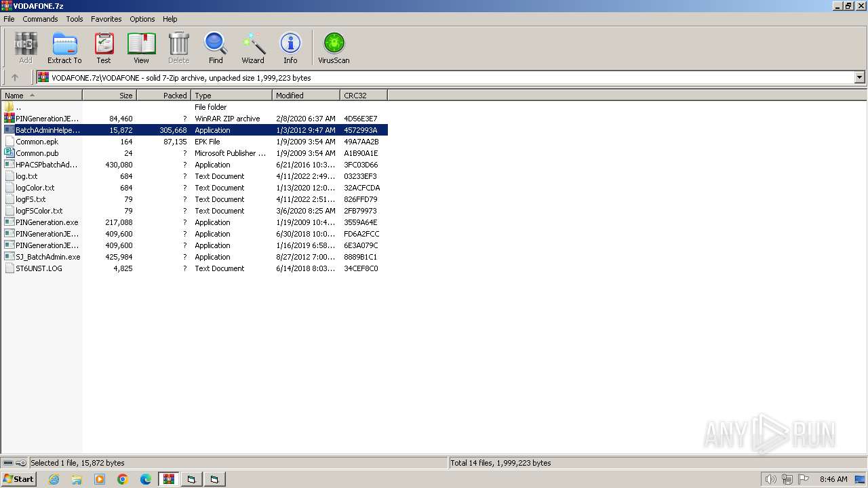
Task: Open Internet Explorer from taskbar
Action: point(54,479)
